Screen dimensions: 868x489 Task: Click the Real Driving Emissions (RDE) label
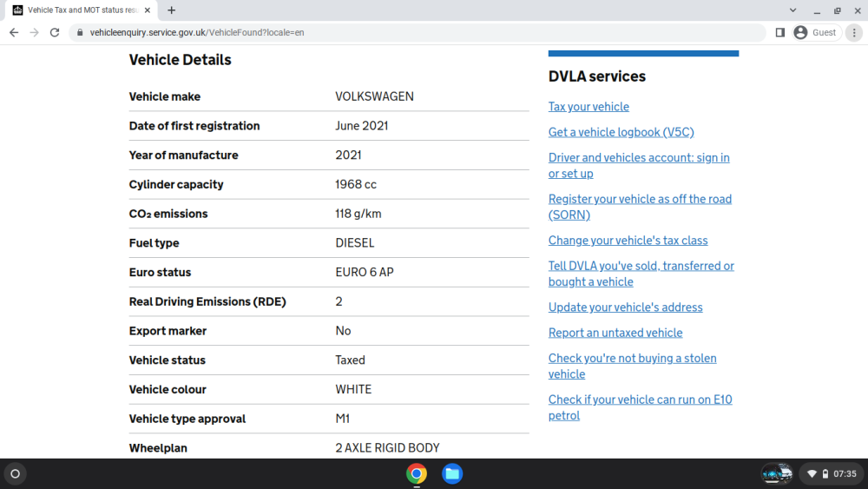click(x=207, y=301)
